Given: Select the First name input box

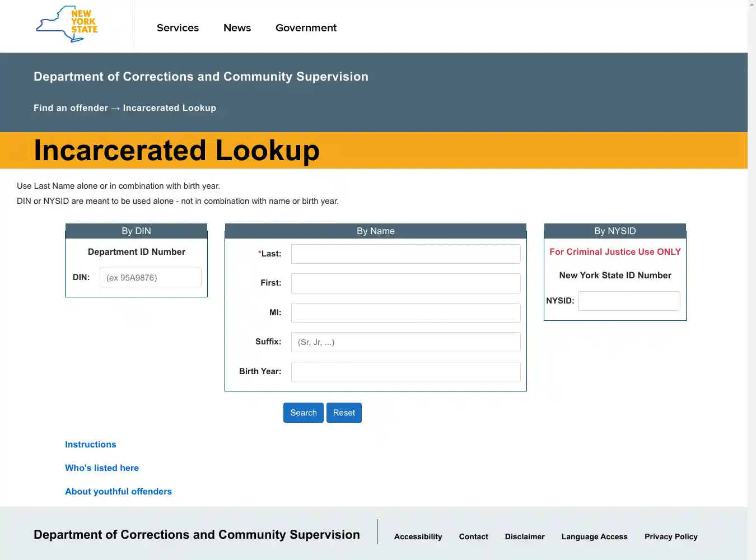Looking at the screenshot, I should pos(406,283).
